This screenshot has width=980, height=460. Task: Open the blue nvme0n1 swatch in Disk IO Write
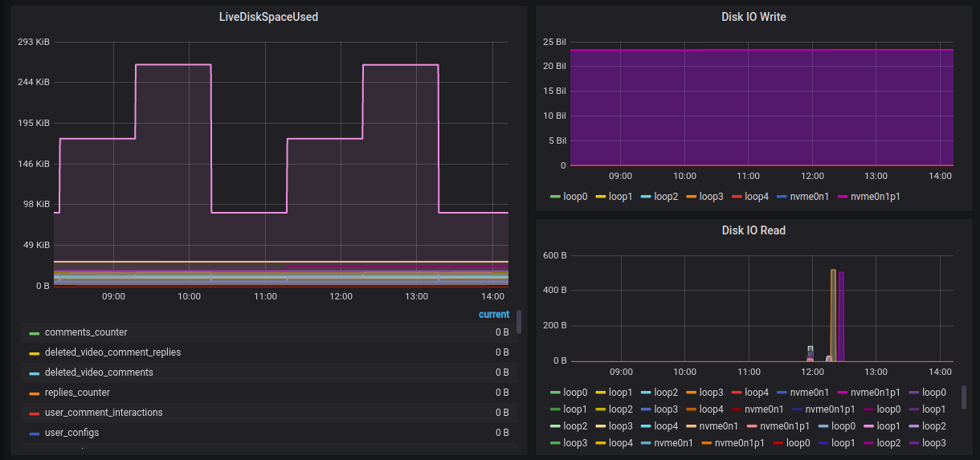(x=782, y=197)
